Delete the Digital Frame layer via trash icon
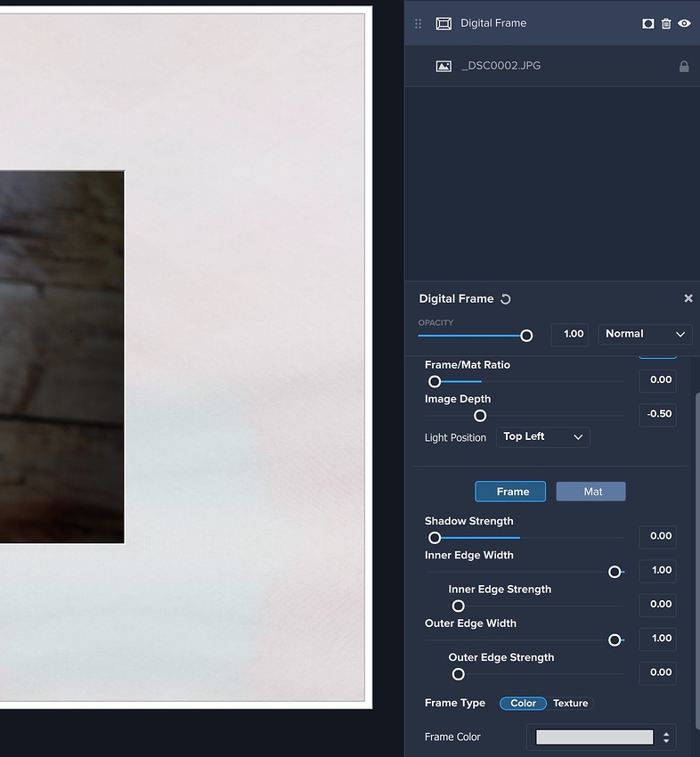 tap(666, 24)
